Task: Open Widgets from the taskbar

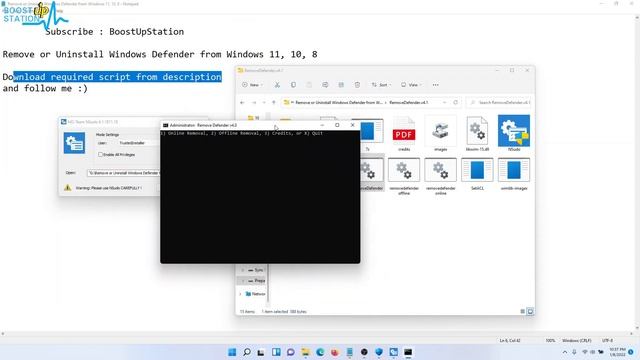Action: (276, 352)
